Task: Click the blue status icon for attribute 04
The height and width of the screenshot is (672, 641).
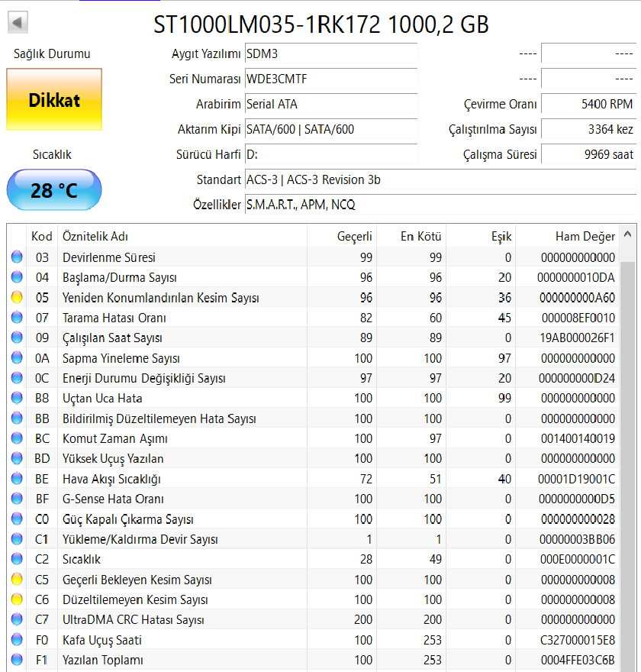Action: pos(17,277)
